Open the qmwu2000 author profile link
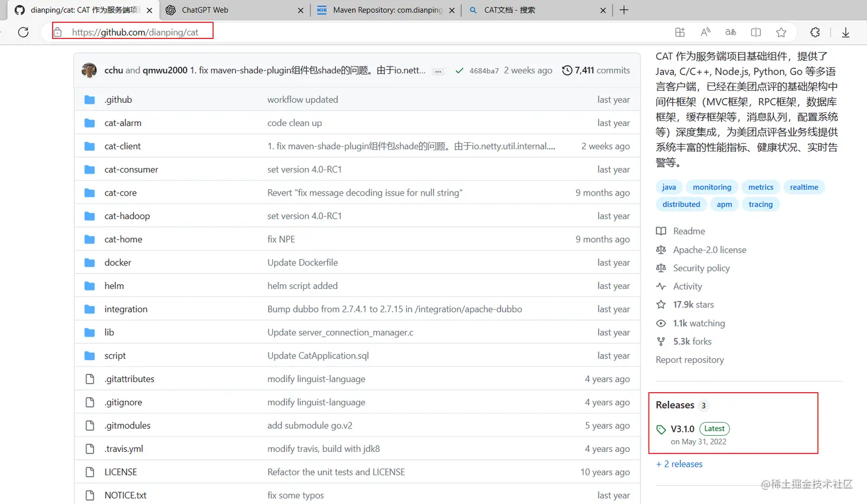Viewport: 867px width, 504px height. click(x=165, y=70)
